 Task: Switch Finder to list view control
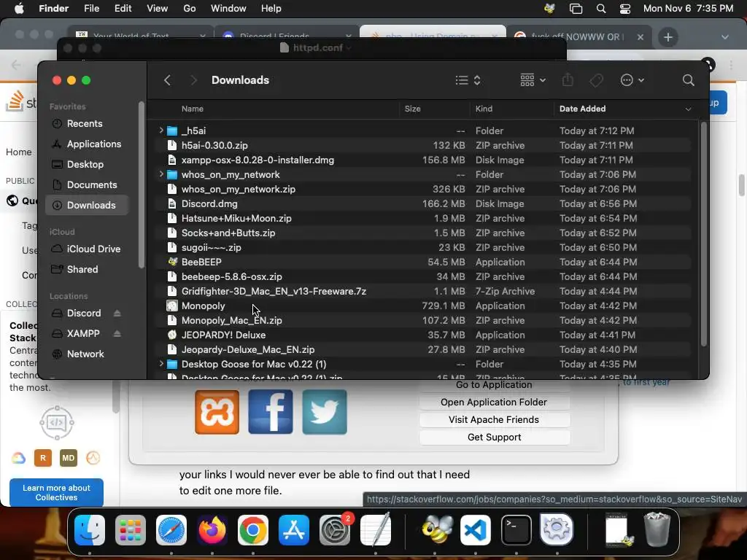pos(468,80)
